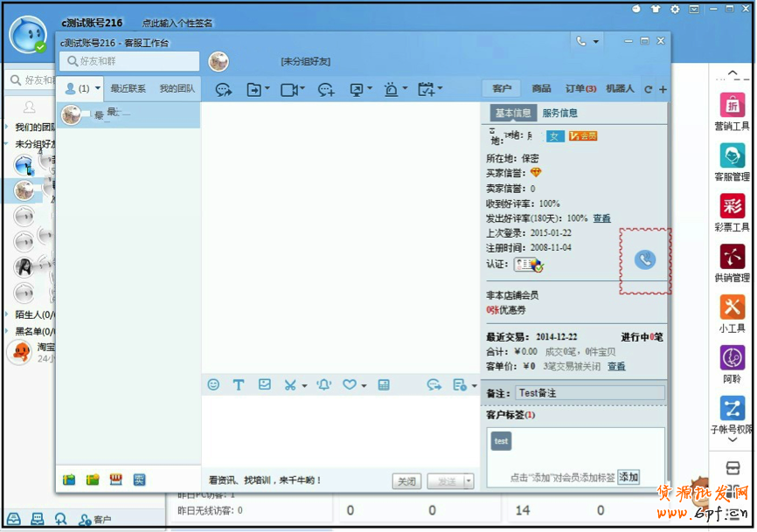Expand the 我们的团队 contact group

tap(8, 128)
